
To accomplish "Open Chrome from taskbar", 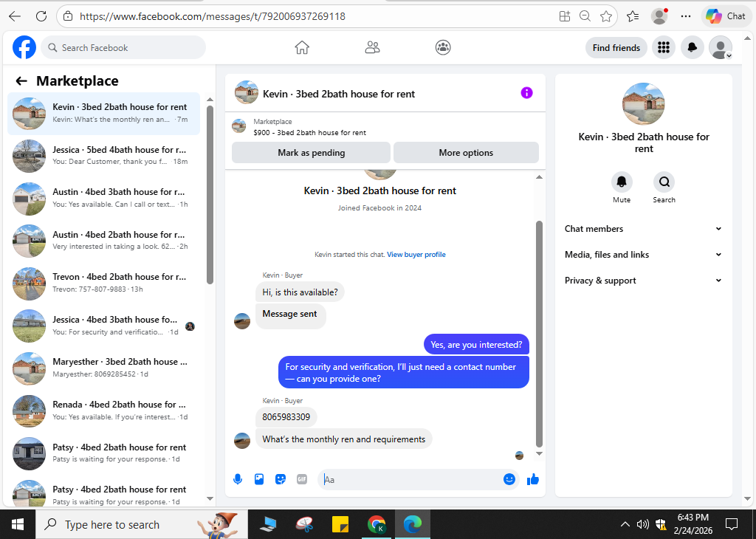I will 376,524.
